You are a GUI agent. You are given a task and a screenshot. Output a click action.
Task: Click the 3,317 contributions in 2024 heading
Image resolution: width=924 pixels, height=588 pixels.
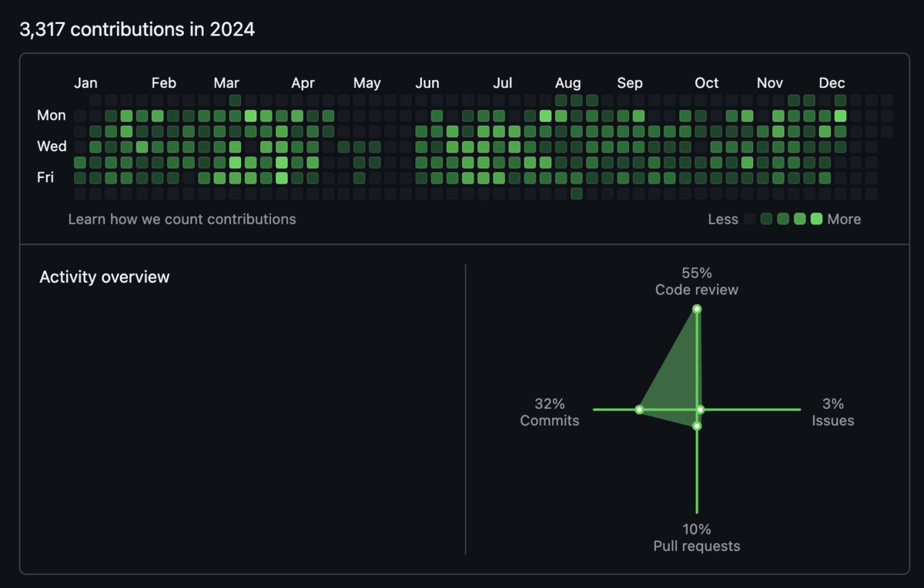coord(137,30)
